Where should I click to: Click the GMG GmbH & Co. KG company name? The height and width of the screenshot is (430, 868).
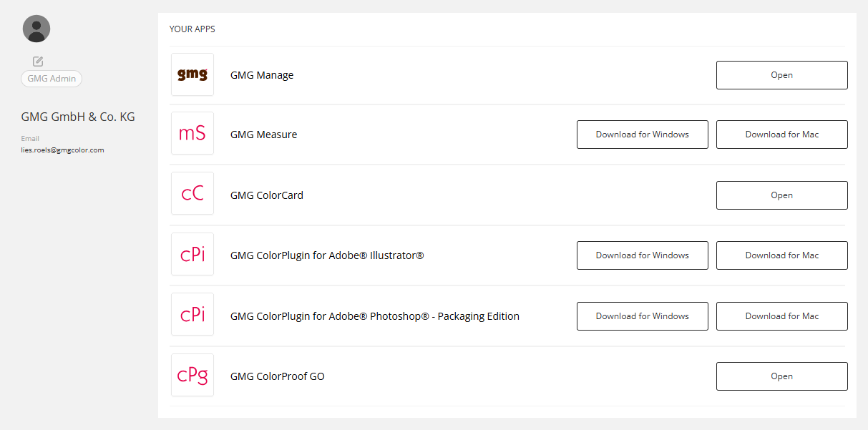78,117
